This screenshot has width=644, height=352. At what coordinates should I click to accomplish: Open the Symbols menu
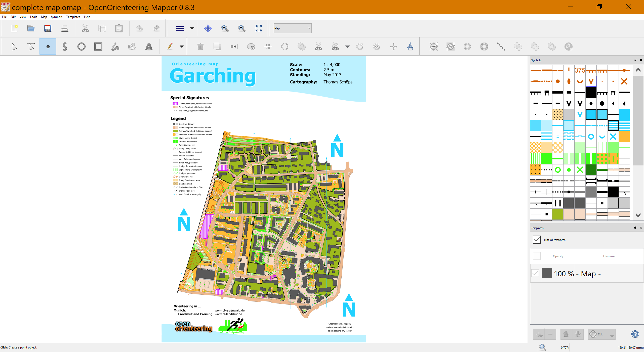click(x=57, y=17)
